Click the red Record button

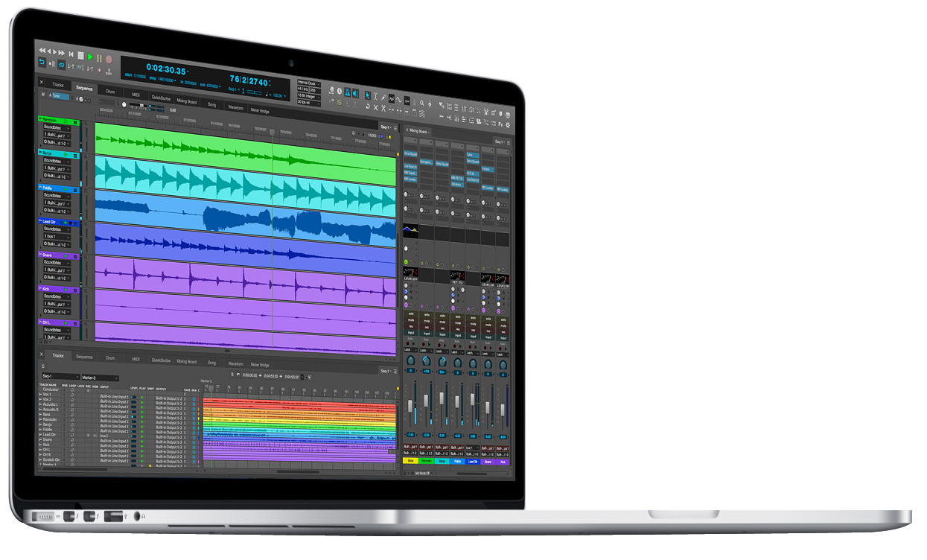109,58
